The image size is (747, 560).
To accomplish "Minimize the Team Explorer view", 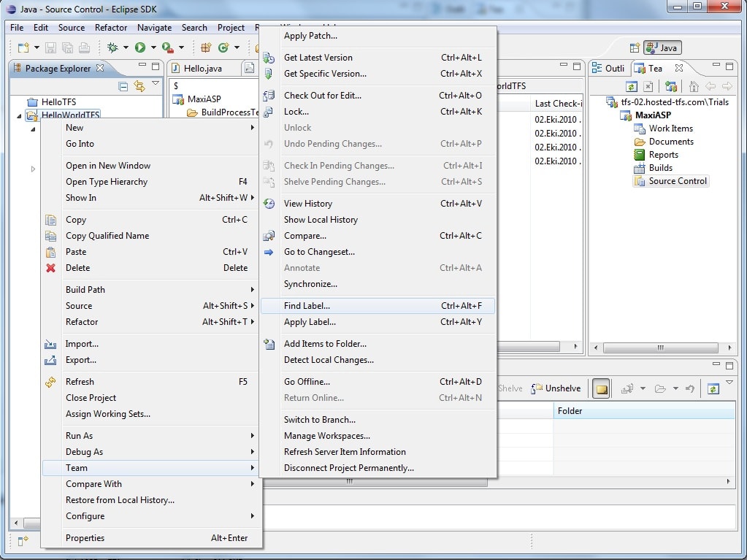I will tap(716, 65).
